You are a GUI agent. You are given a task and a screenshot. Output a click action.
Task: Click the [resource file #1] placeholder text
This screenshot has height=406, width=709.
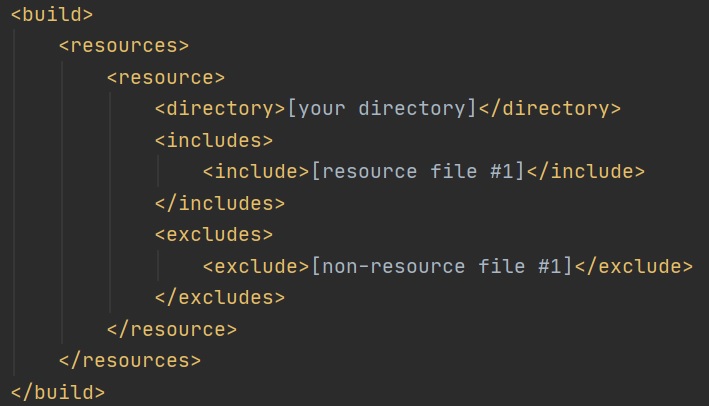pyautogui.click(x=418, y=171)
